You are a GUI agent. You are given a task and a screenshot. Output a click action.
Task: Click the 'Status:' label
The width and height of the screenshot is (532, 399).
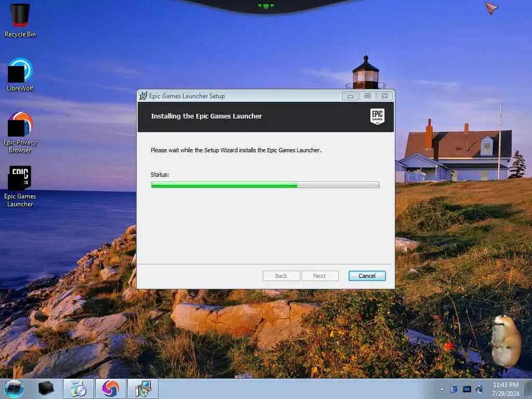[160, 175]
